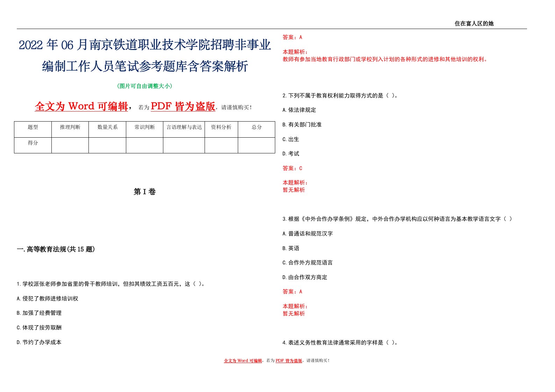Select option D.由合作双方商定
The height and width of the screenshot is (392, 555).
pos(305,277)
